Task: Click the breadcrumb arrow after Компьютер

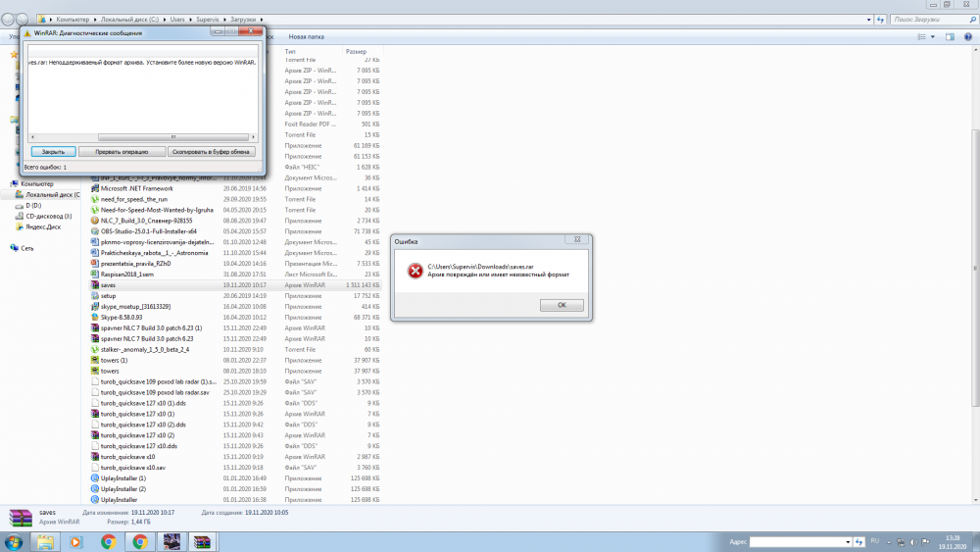Action: pyautogui.click(x=95, y=20)
